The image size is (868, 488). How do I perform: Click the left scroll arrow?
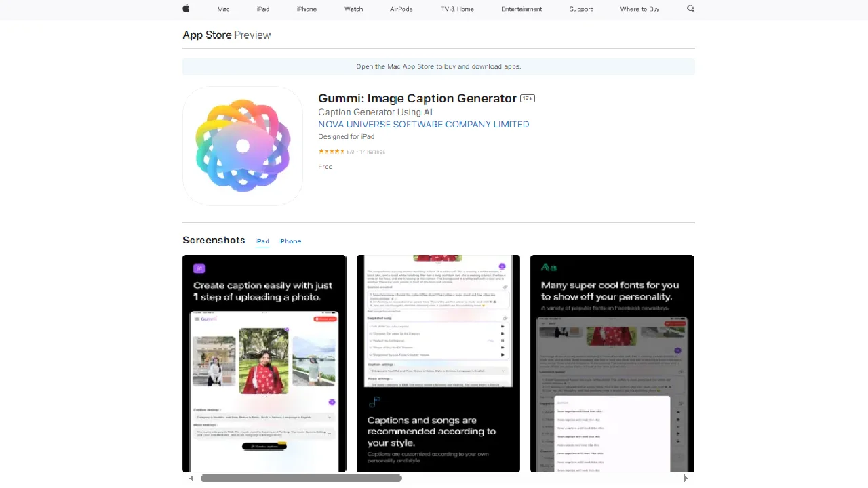click(x=191, y=479)
